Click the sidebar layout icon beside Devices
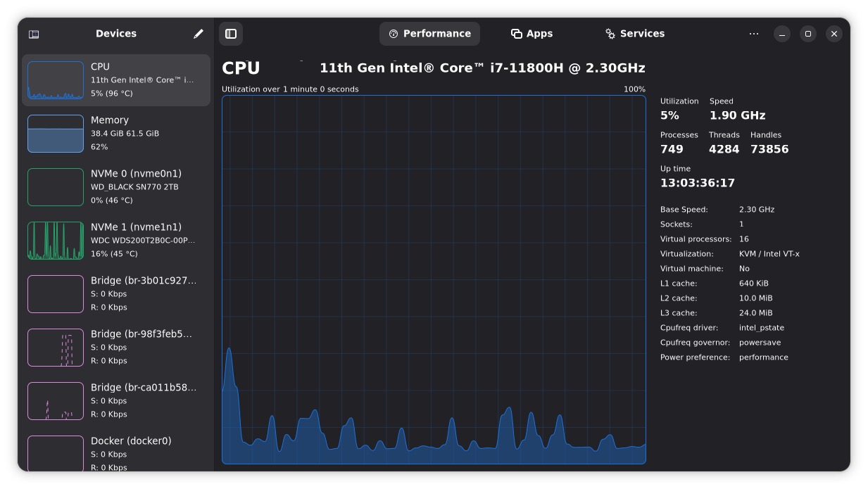The width and height of the screenshot is (868, 489). [34, 34]
